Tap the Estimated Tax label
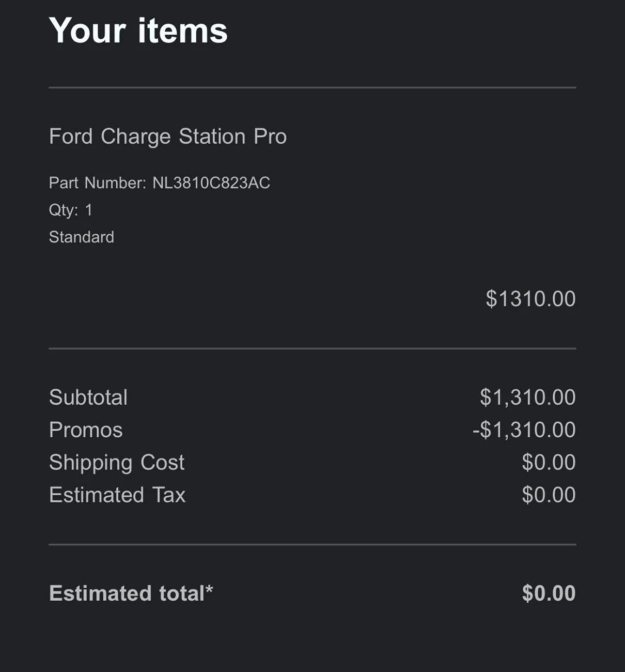Screen dimensions: 625x672 click(x=117, y=495)
